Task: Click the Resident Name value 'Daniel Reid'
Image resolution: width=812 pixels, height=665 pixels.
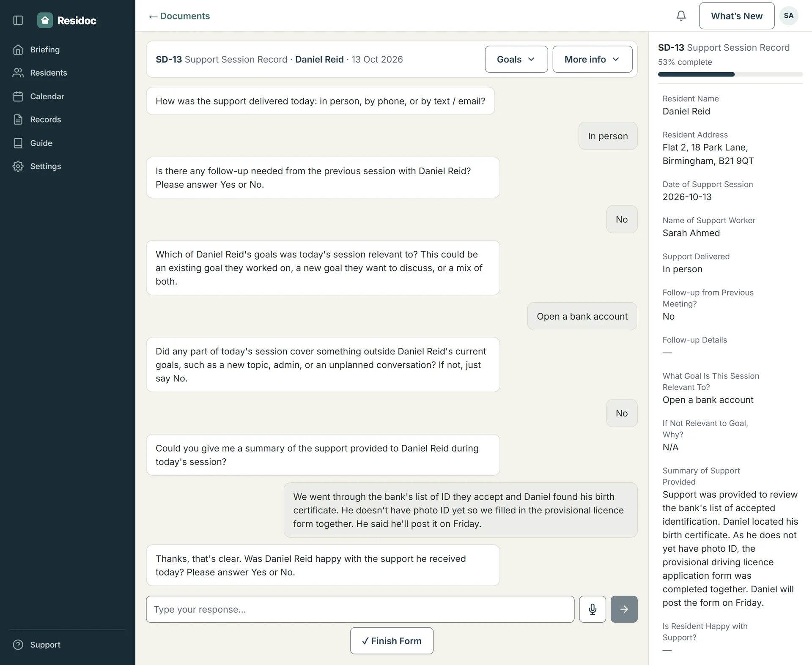Action: pos(686,111)
